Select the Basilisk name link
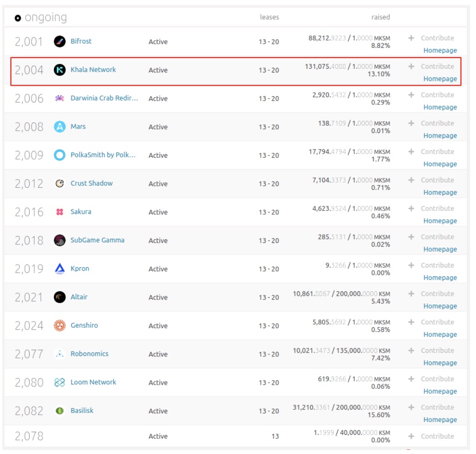The height and width of the screenshot is (454, 476). point(82,410)
